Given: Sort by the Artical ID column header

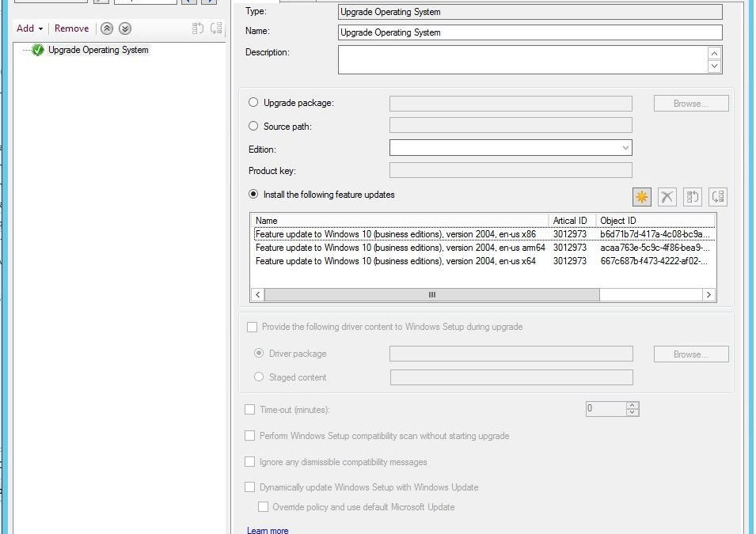Looking at the screenshot, I should [572, 220].
